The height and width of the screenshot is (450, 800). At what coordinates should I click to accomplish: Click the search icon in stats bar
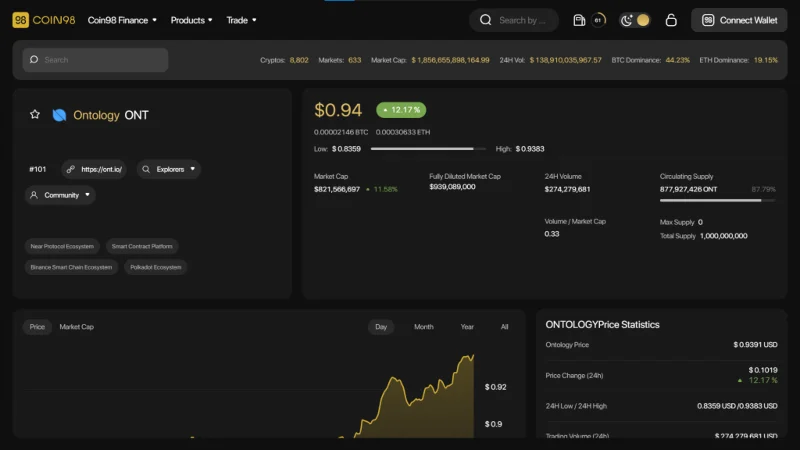[34, 60]
